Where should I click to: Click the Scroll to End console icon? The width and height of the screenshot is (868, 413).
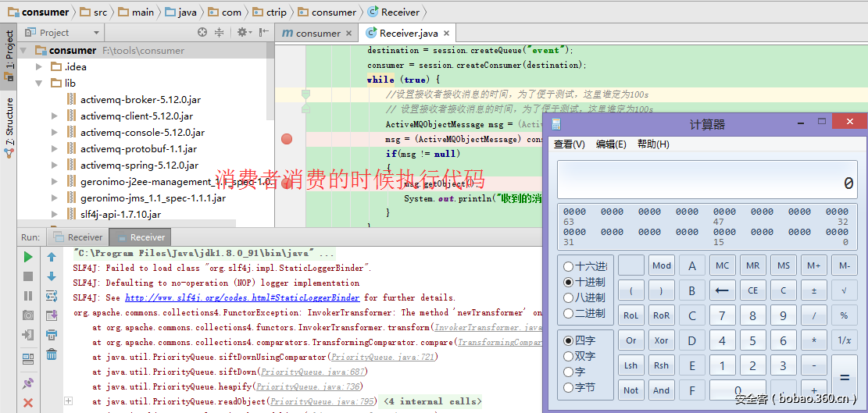pos(52,315)
